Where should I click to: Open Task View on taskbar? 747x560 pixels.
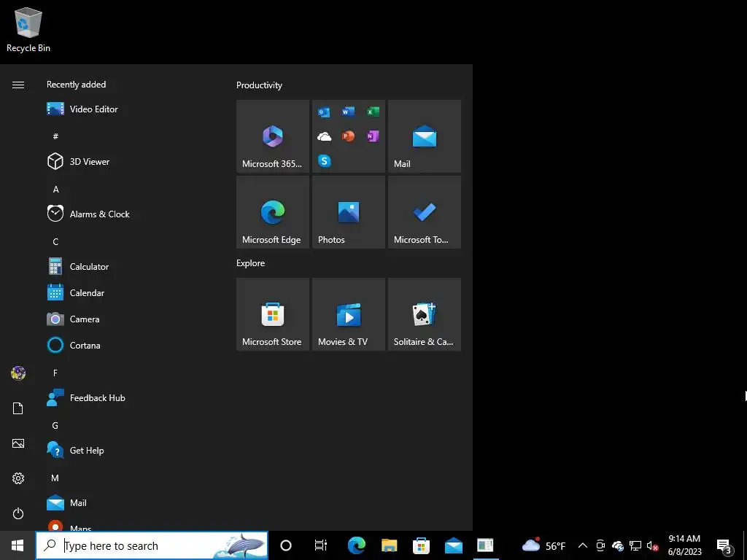coord(321,545)
